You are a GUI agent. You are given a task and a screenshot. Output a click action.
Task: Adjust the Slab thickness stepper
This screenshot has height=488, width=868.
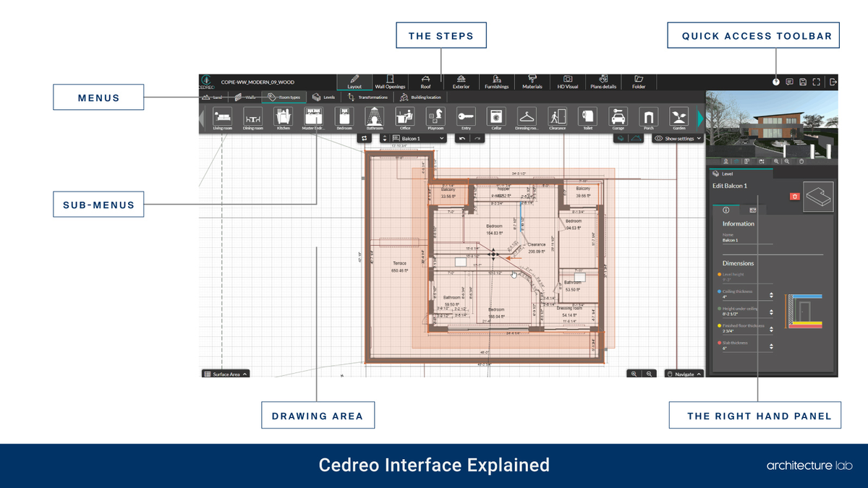(x=771, y=347)
